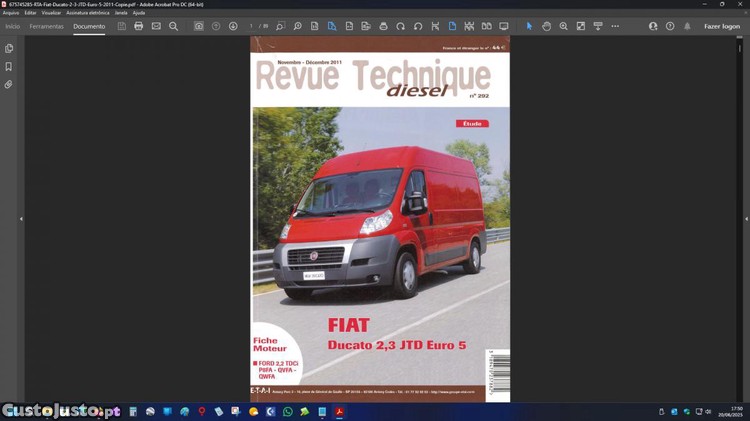Click the notifications bell icon
The image size is (750, 421).
(687, 26)
